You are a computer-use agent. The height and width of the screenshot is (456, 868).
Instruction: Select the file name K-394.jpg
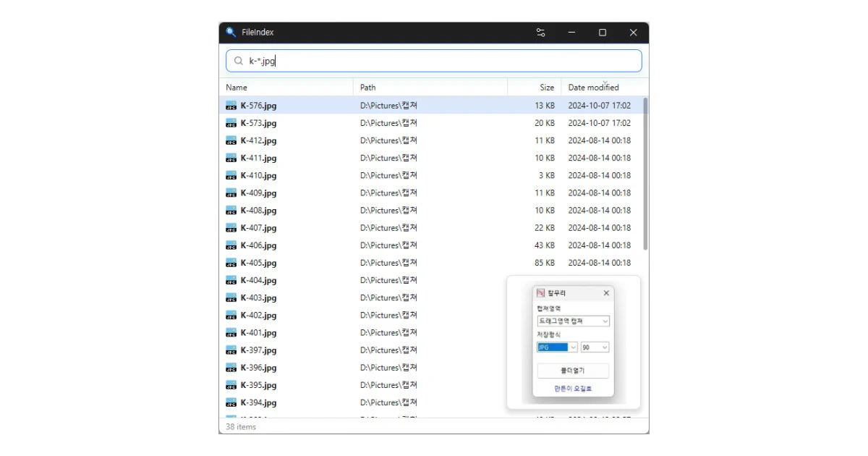[258, 402]
